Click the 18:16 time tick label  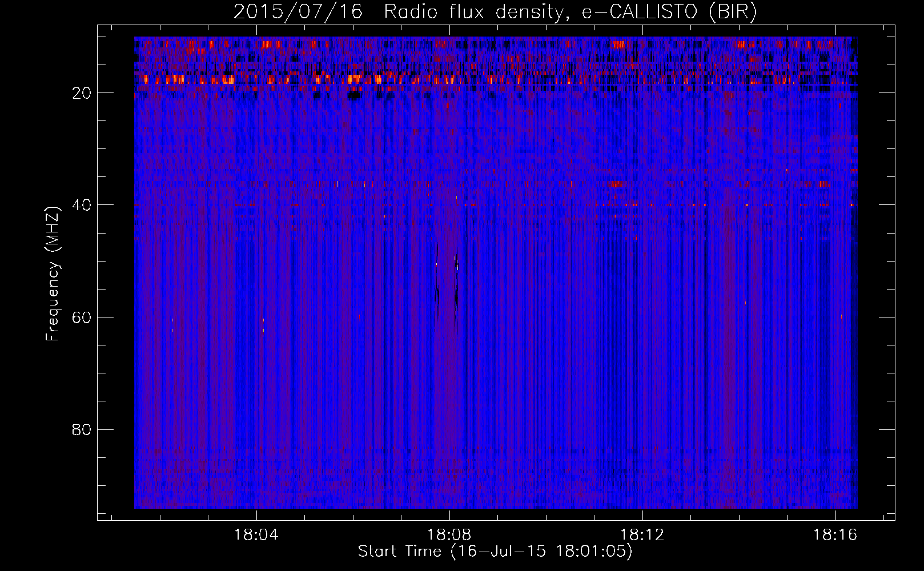pos(835,535)
